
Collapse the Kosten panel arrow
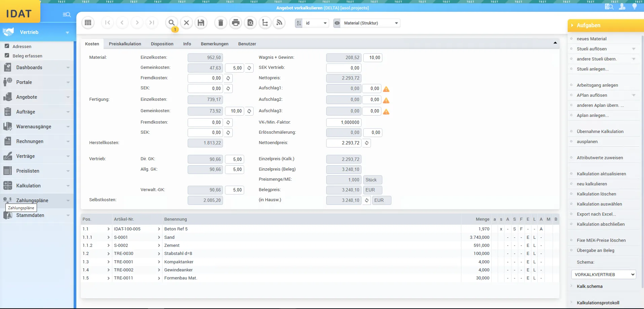tap(555, 43)
